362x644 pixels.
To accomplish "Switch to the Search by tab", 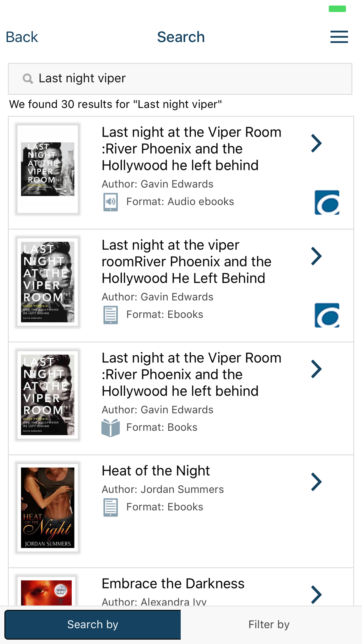I will point(93,625).
